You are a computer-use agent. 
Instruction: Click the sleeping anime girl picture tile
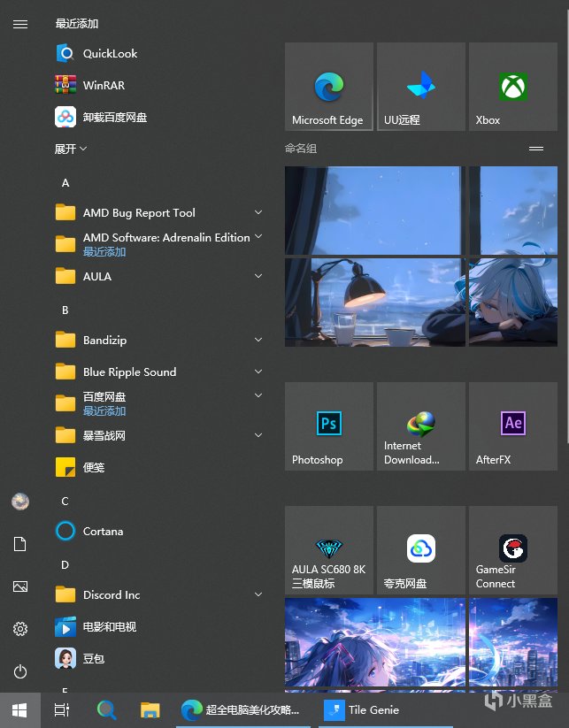[512, 303]
